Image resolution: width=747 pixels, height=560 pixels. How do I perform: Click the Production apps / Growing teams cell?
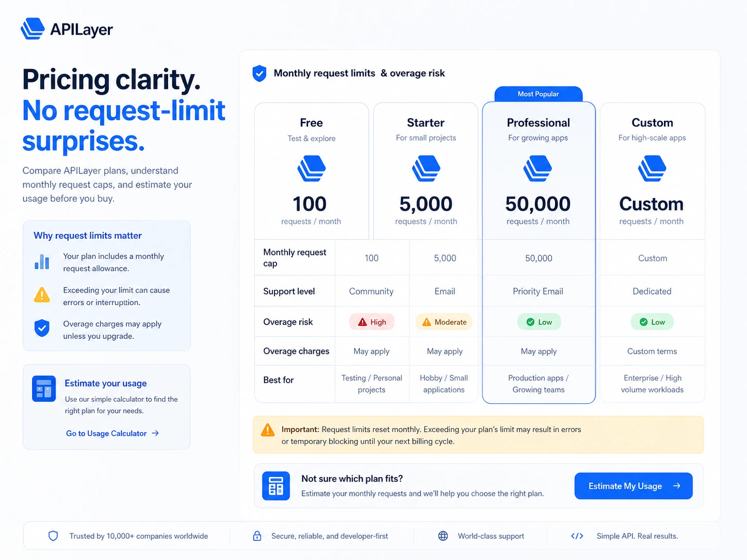[539, 384]
